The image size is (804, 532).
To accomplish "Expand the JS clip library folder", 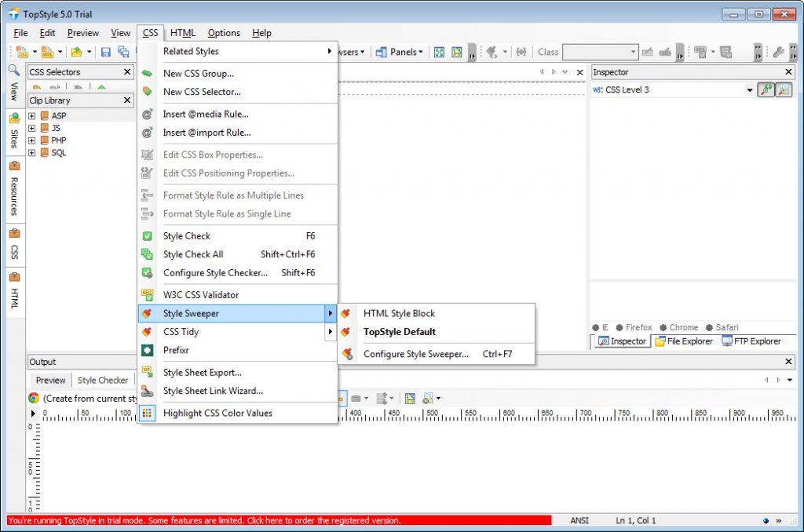I will [31, 128].
